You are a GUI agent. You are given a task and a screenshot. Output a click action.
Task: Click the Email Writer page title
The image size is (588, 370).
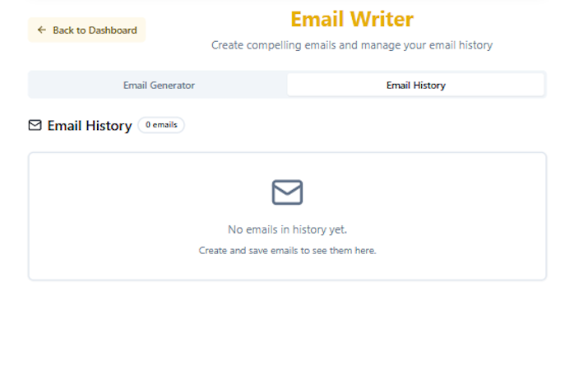click(x=352, y=19)
